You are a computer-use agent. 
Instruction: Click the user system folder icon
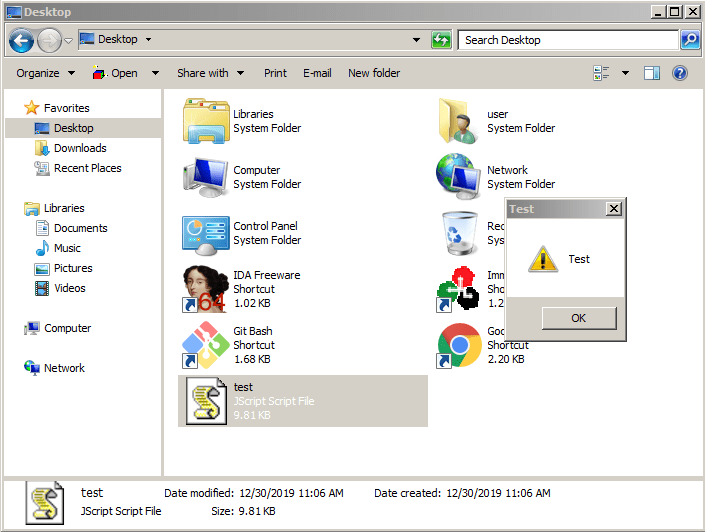click(459, 121)
